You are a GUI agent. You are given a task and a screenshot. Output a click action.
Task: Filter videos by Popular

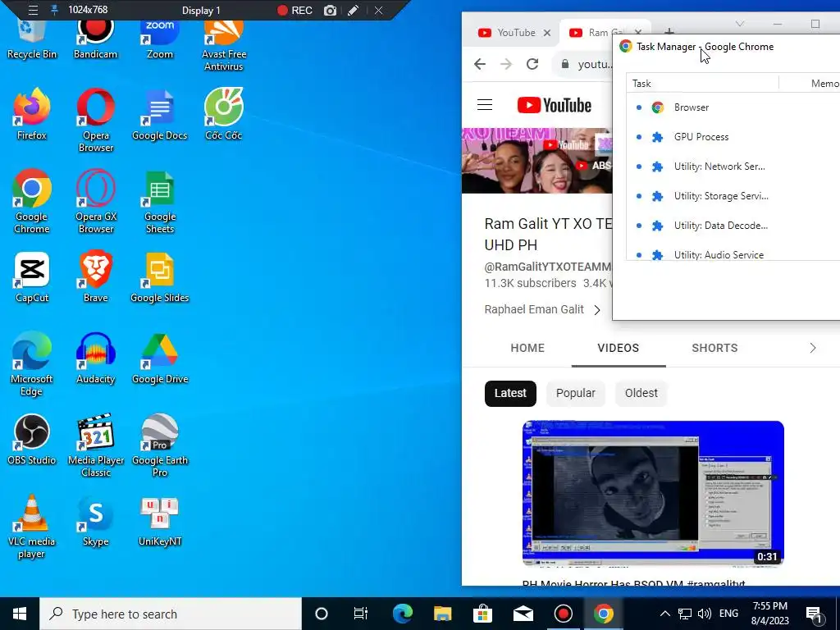575,393
